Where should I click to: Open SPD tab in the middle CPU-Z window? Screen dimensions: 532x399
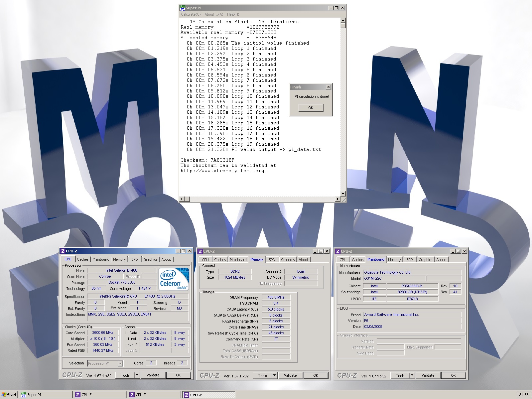coord(272,260)
